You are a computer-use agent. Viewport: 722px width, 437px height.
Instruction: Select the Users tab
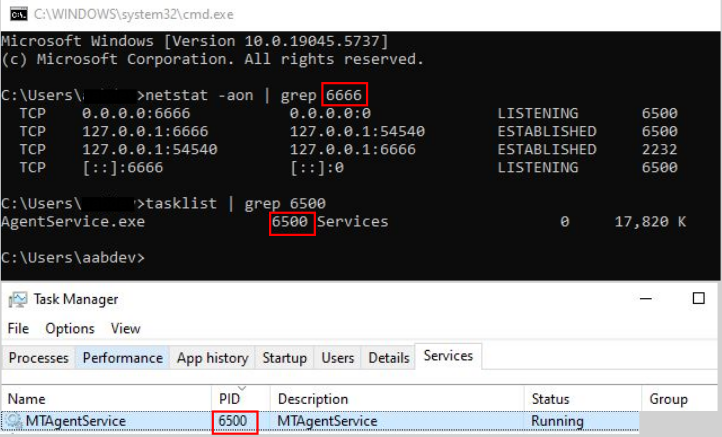(x=338, y=357)
